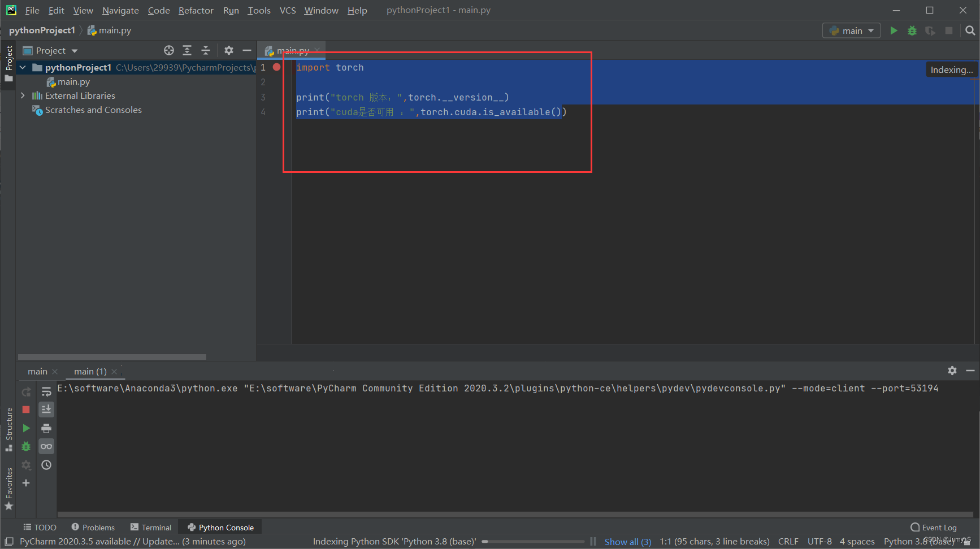Toggle scroll to end in console
The height and width of the screenshot is (549, 980).
[x=46, y=409]
